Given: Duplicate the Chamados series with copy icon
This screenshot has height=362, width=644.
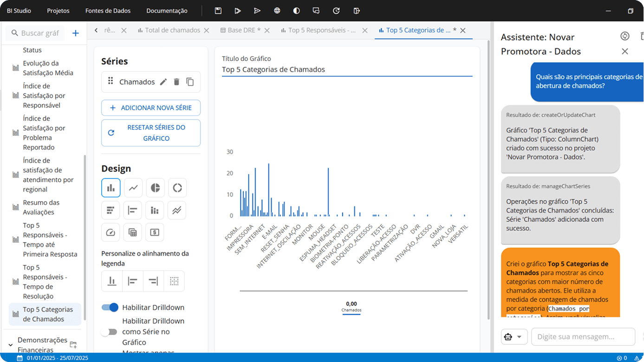Looking at the screenshot, I should [x=190, y=82].
